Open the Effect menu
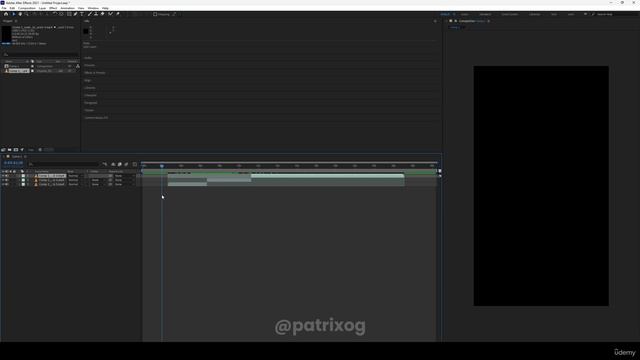Screen dimensions: 640x360 [53, 8]
